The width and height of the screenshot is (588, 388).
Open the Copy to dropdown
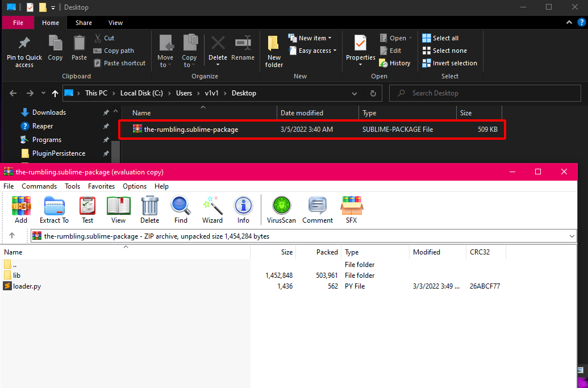pos(189,51)
